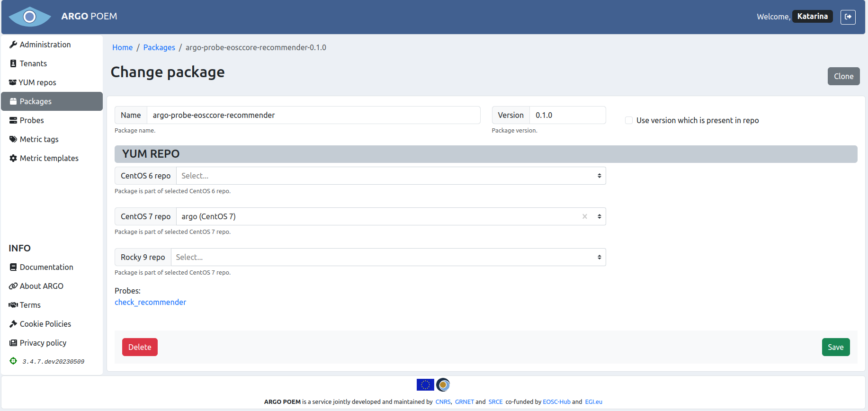The height and width of the screenshot is (411, 868).
Task: Click the Version input field
Action: 567,115
